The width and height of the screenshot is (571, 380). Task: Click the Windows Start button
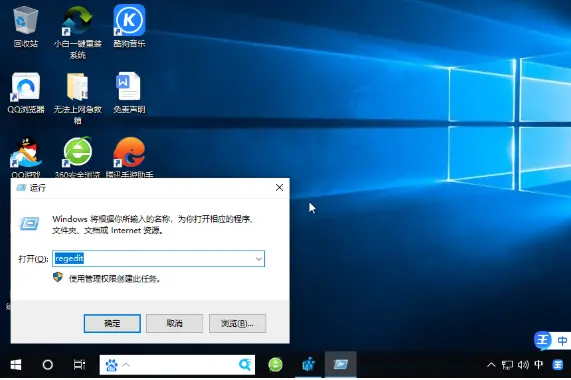(16, 364)
